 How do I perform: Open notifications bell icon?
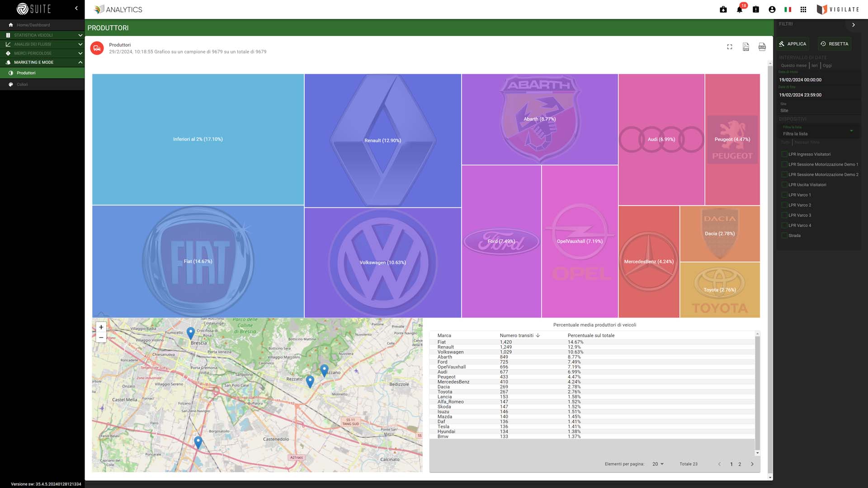(x=740, y=9)
